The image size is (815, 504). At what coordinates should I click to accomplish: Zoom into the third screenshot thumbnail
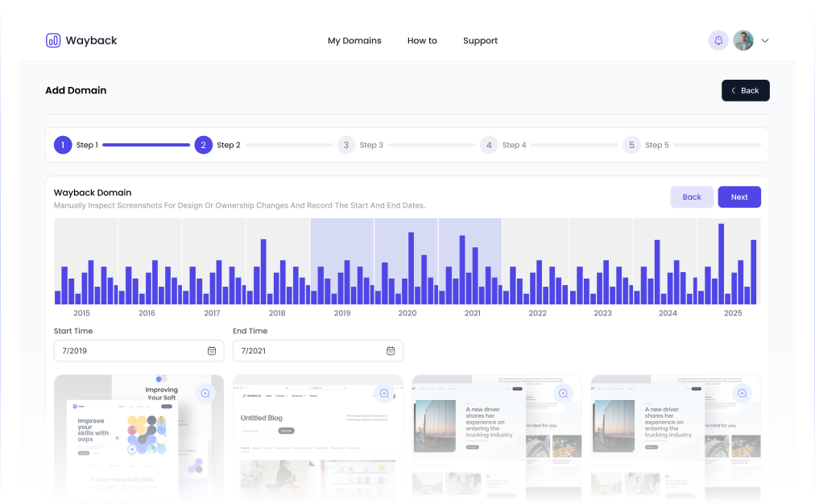tap(563, 393)
